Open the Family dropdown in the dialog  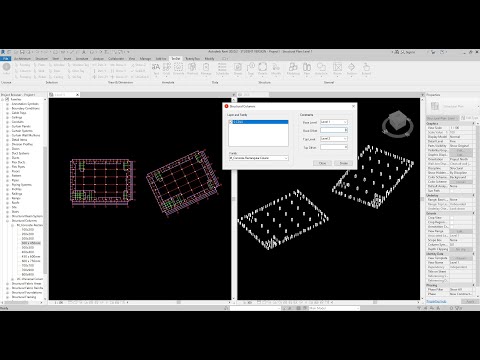pos(286,158)
